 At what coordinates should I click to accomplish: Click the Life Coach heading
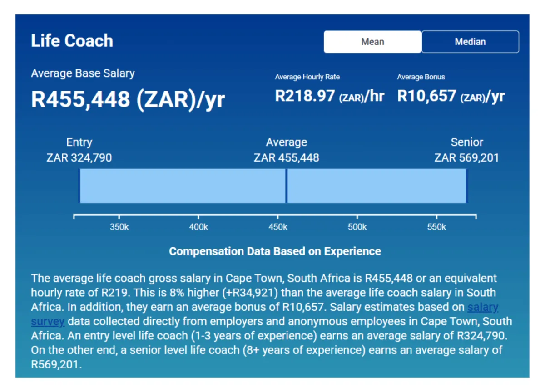coord(72,41)
